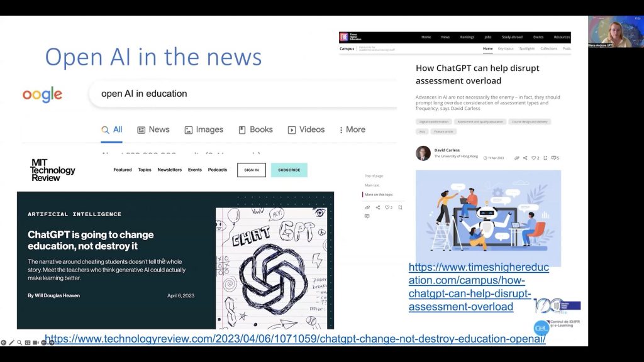This screenshot has height=362, width=644.
Task: Click the Google logo
Action: click(42, 94)
